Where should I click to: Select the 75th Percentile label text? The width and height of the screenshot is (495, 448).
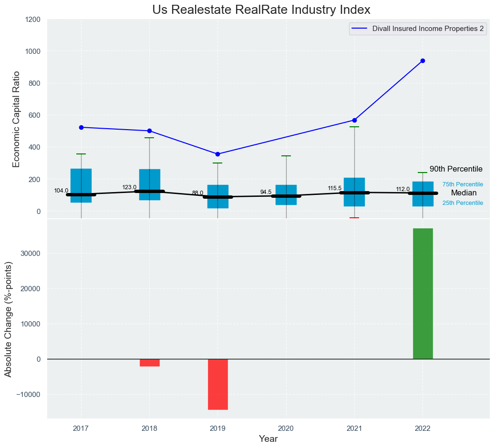pyautogui.click(x=462, y=184)
